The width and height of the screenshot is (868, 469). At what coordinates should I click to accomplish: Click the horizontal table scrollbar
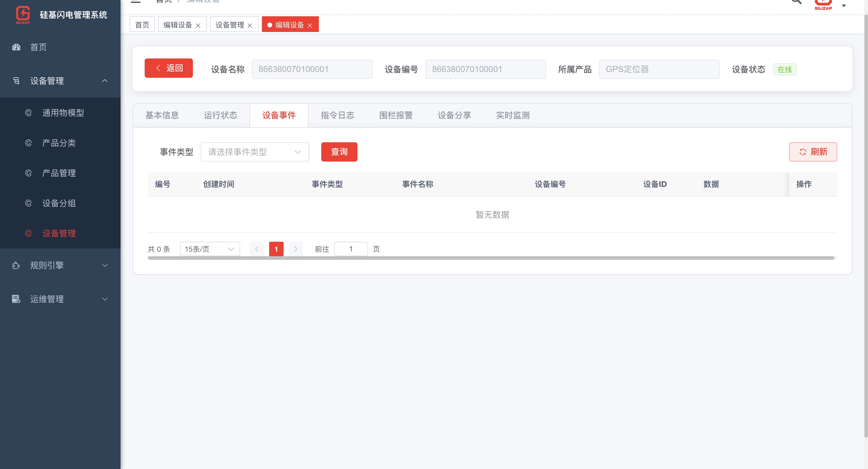click(x=491, y=258)
